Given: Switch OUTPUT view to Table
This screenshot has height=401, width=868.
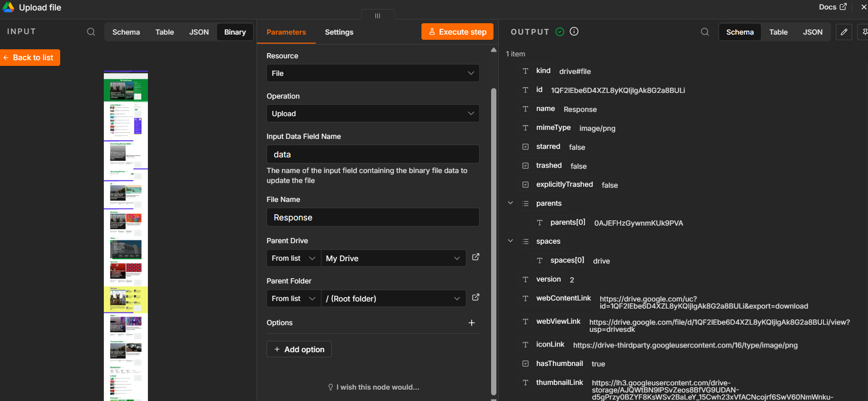Looking at the screenshot, I should (778, 32).
